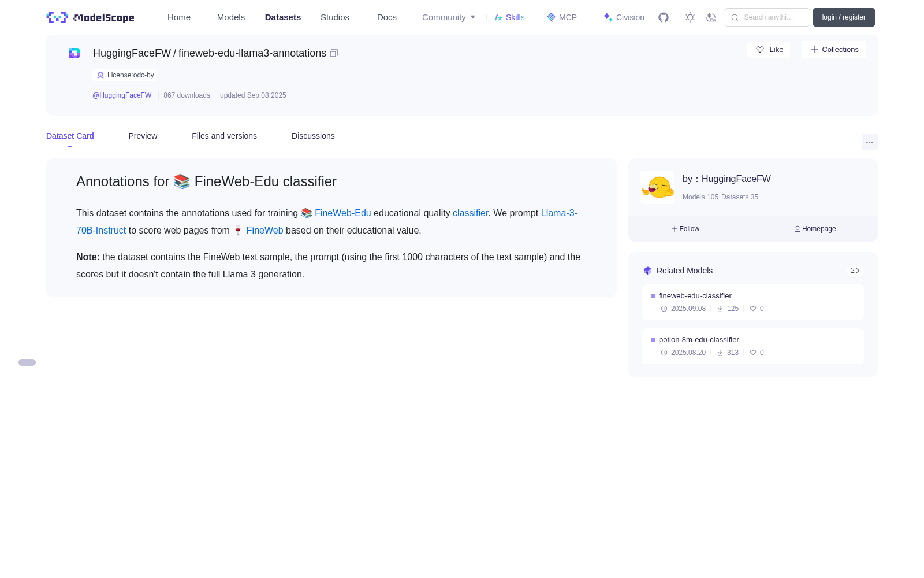Open the ModelScope logo home link
The height and width of the screenshot is (578, 924).
coord(90,17)
